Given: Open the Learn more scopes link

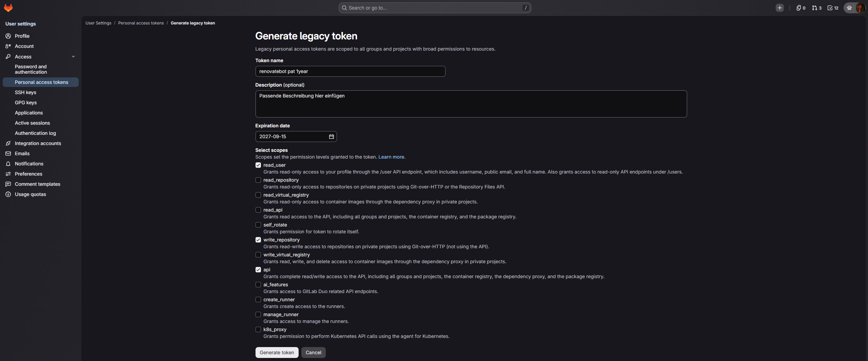Looking at the screenshot, I should click(x=391, y=157).
